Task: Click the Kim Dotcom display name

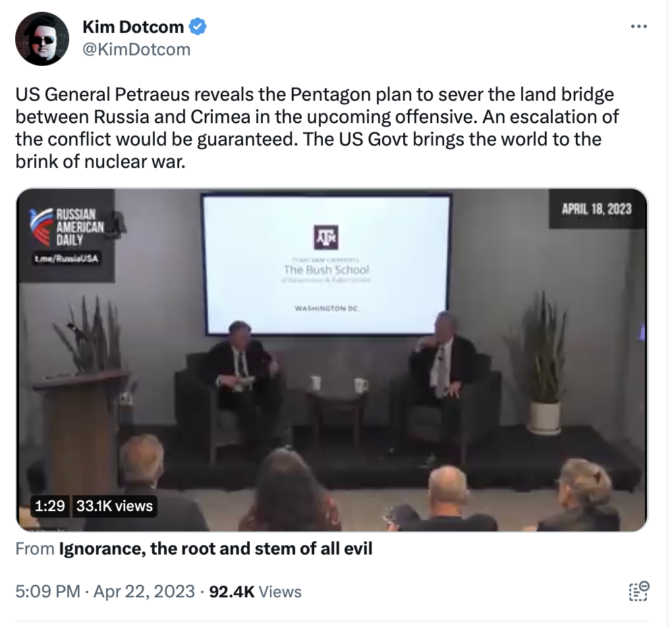Action: 133,26
